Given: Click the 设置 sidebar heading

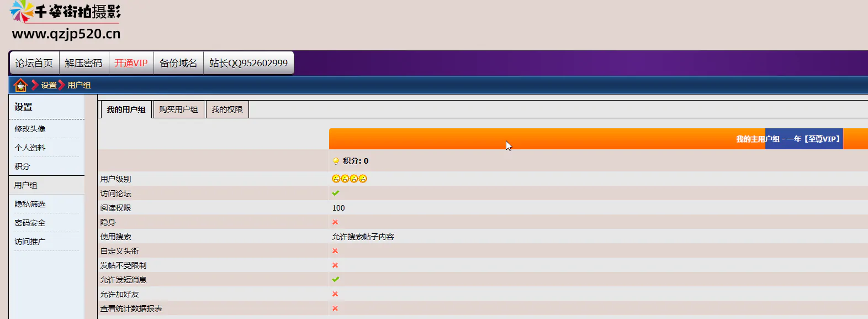Looking at the screenshot, I should coord(23,107).
